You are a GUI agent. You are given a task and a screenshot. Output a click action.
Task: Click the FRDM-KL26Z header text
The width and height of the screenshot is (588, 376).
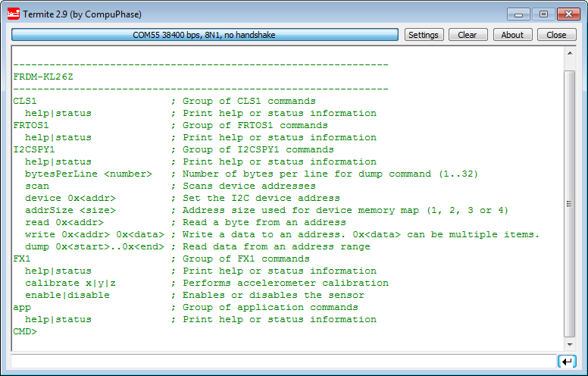point(43,77)
